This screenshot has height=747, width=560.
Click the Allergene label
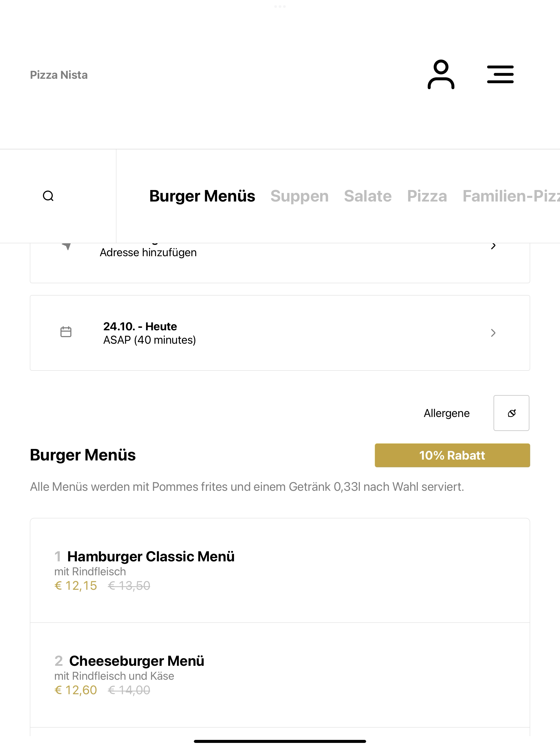point(447,413)
